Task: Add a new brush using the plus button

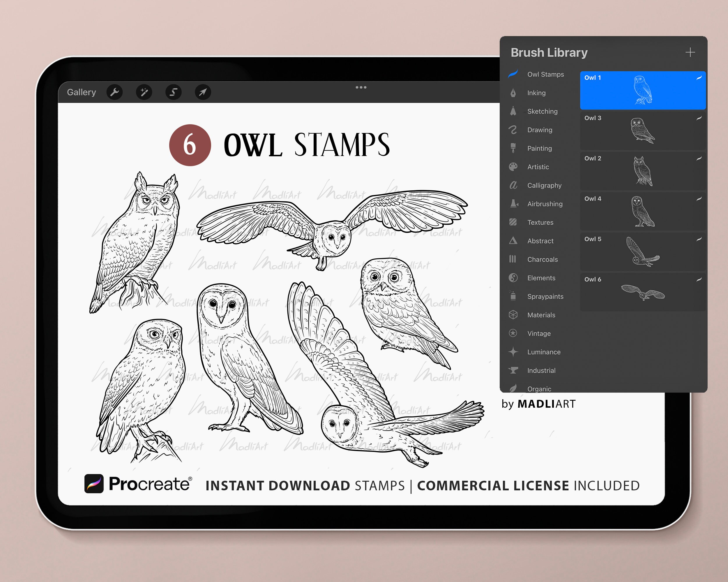Action: pyautogui.click(x=690, y=52)
